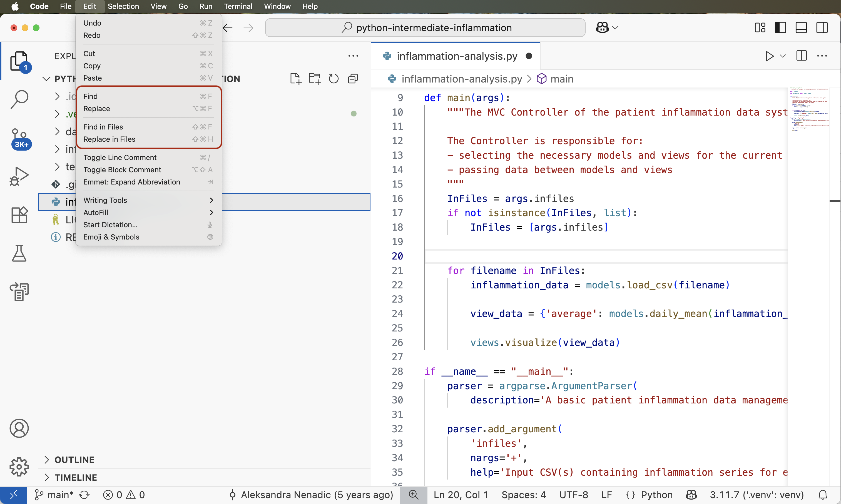Image resolution: width=841 pixels, height=504 pixels.
Task: Toggle the secondary sidebar visibility
Action: click(822, 27)
